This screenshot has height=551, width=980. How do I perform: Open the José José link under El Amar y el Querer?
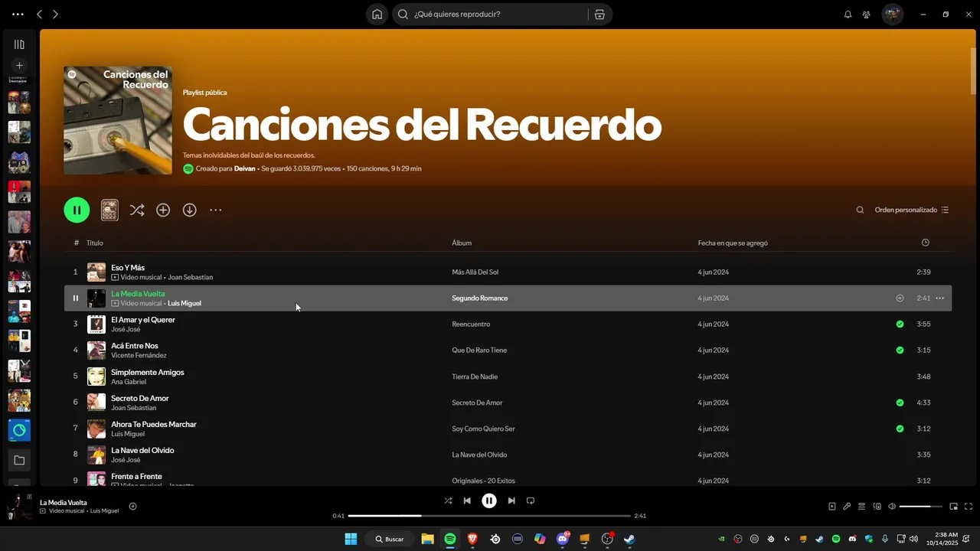click(126, 329)
